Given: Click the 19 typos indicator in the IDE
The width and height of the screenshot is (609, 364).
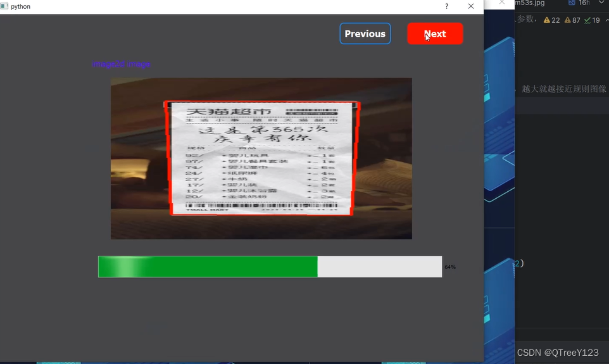Looking at the screenshot, I should (x=593, y=20).
